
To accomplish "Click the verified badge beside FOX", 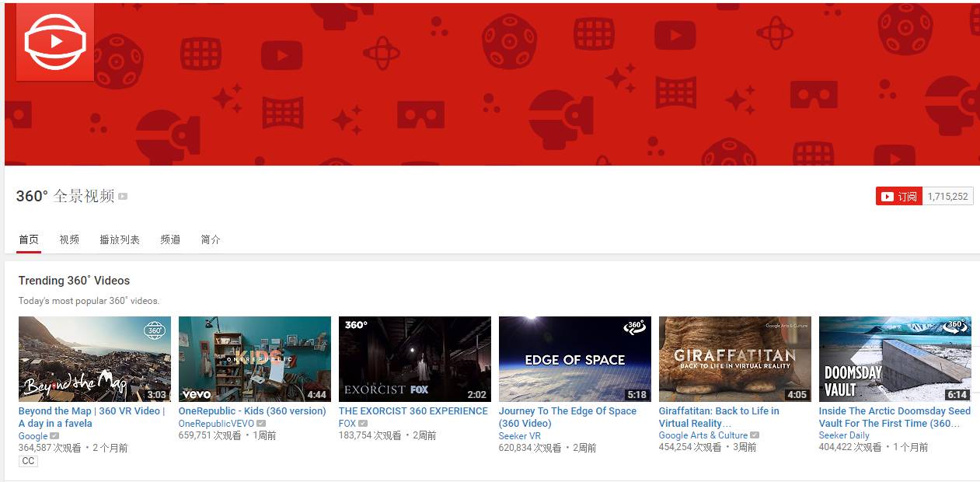I will click(363, 424).
